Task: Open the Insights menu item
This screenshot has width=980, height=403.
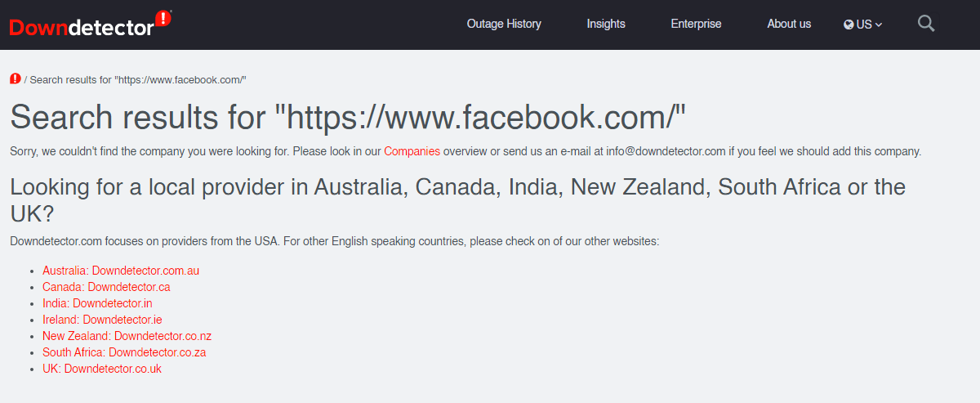Action: (606, 24)
